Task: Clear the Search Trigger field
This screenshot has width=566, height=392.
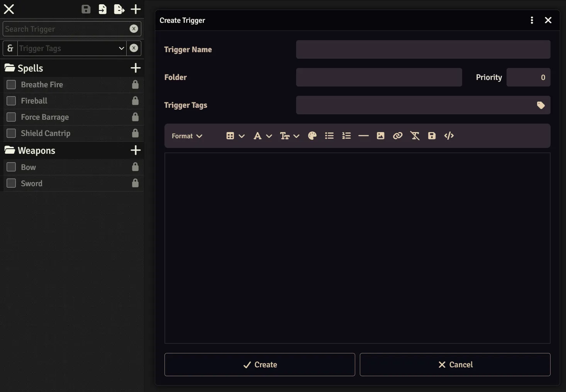Action: tap(134, 29)
